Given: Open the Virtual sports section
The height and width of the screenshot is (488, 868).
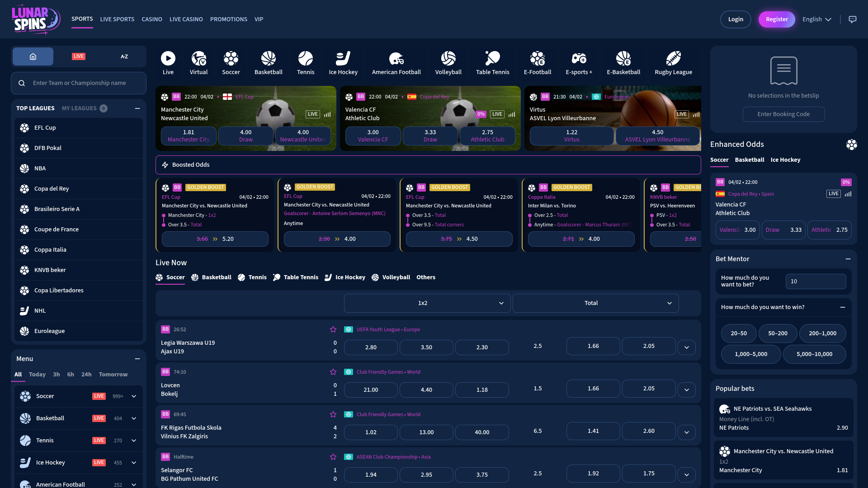Looking at the screenshot, I should 198,62.
